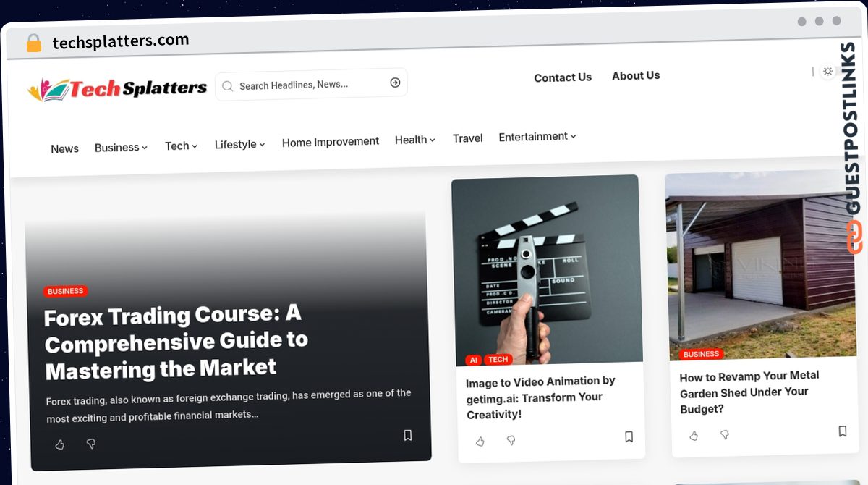Dislike the Forex Trading Course article
868x485 pixels.
pyautogui.click(x=91, y=444)
